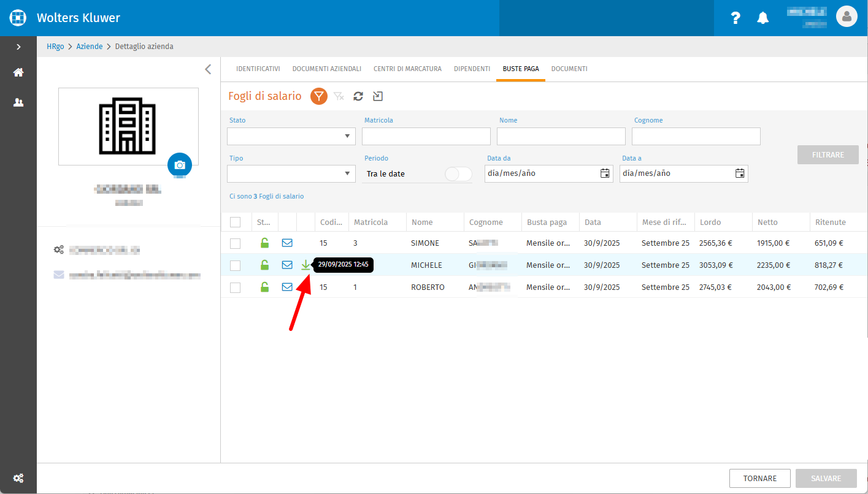Click the green lock icon in SIMONE row
Image resolution: width=868 pixels, height=494 pixels.
click(264, 243)
